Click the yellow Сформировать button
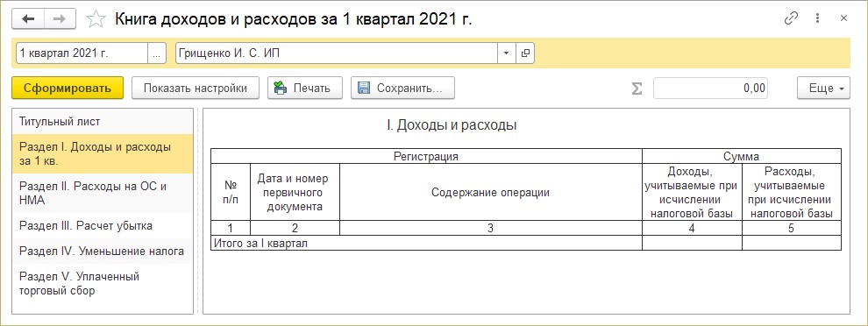 (x=68, y=88)
